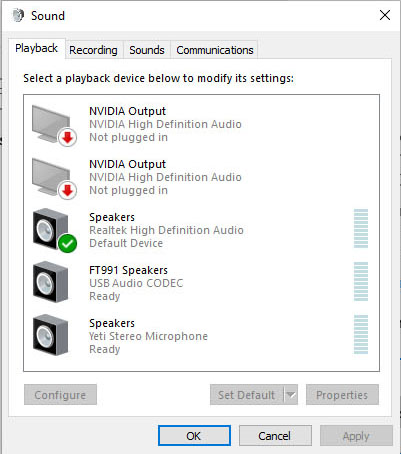
Task: Confirm with the OK button
Action: click(x=194, y=436)
